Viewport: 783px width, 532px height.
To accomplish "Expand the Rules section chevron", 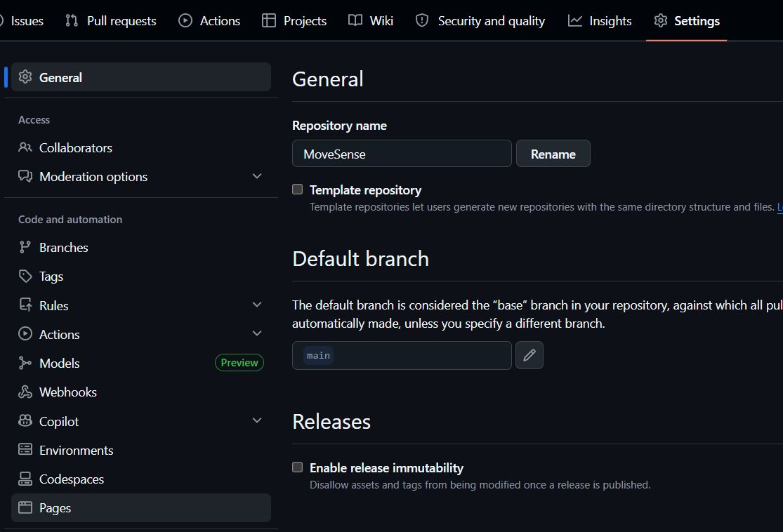I will pyautogui.click(x=257, y=305).
